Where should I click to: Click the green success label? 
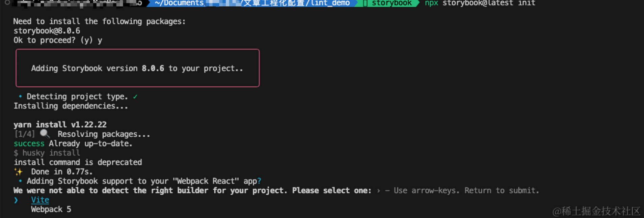click(29, 143)
